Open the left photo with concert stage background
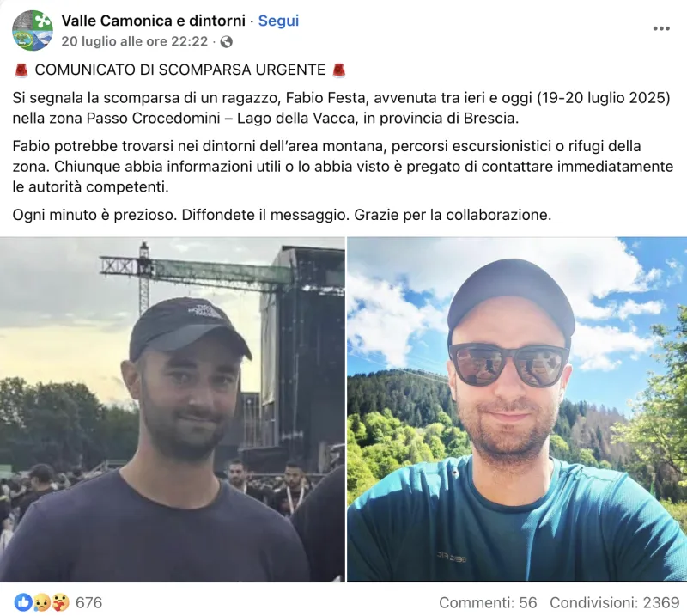Image resolution: width=687 pixels, height=616 pixels. [x=173, y=409]
